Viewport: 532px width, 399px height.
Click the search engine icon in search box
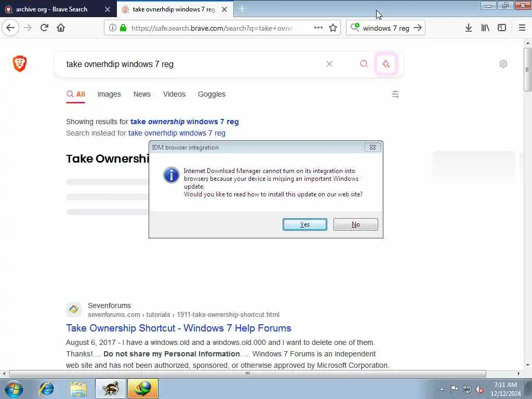click(x=355, y=28)
